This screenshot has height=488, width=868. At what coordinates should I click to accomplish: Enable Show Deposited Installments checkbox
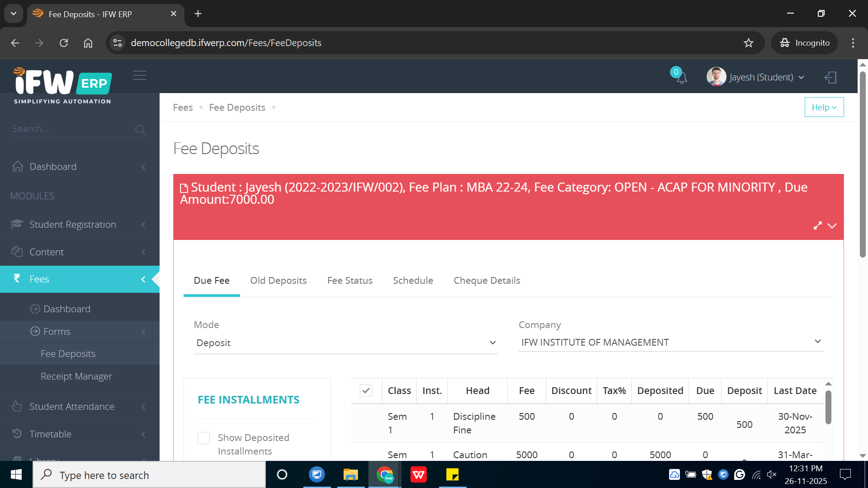pyautogui.click(x=203, y=438)
